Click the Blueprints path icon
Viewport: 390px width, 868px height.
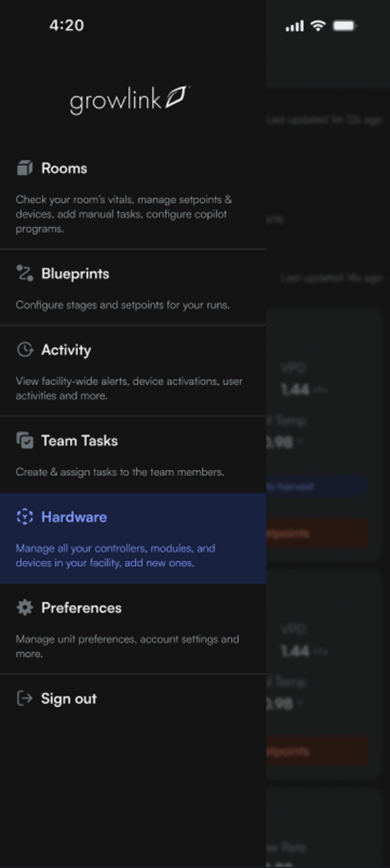25,273
